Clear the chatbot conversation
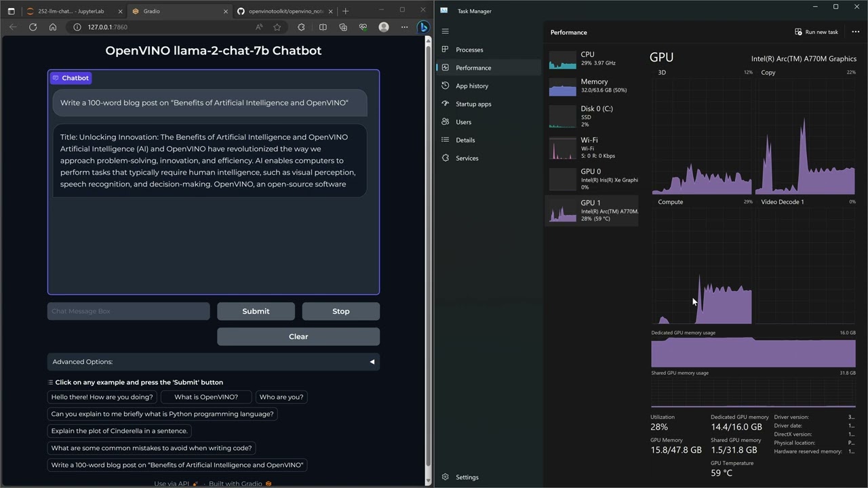Image resolution: width=868 pixels, height=488 pixels. coord(298,336)
